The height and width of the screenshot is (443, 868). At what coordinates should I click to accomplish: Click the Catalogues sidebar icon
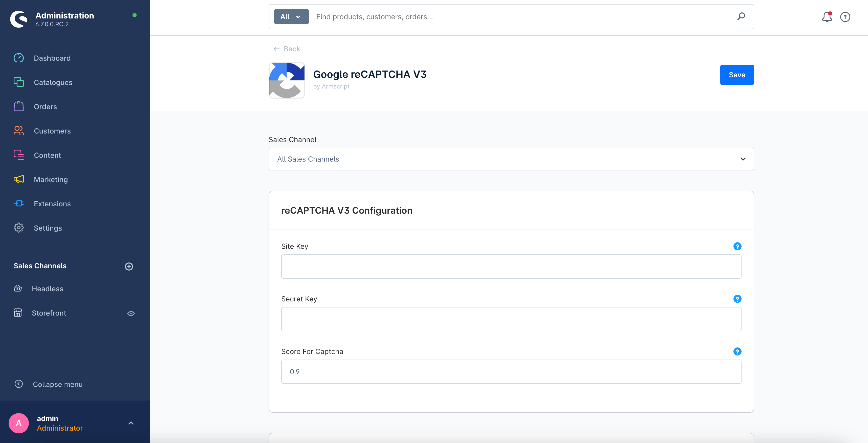click(x=18, y=82)
